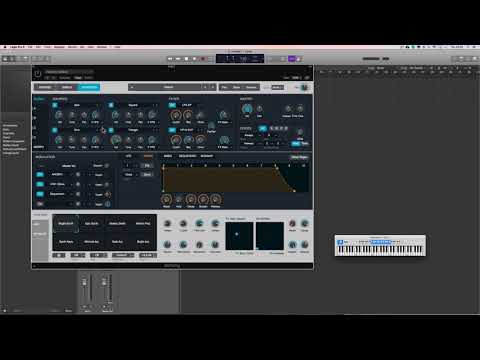
Task: Select Dark Arp Transform Pad snapshot
Action: pos(117,242)
